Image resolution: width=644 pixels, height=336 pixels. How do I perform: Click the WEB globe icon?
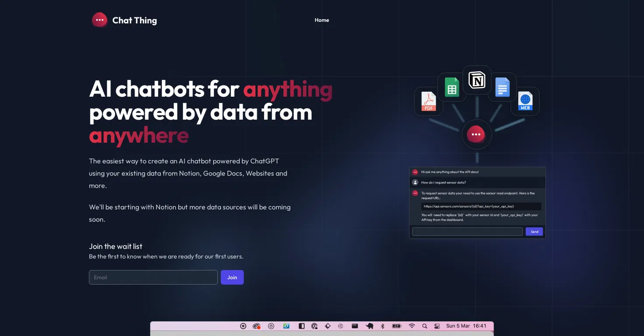525,101
